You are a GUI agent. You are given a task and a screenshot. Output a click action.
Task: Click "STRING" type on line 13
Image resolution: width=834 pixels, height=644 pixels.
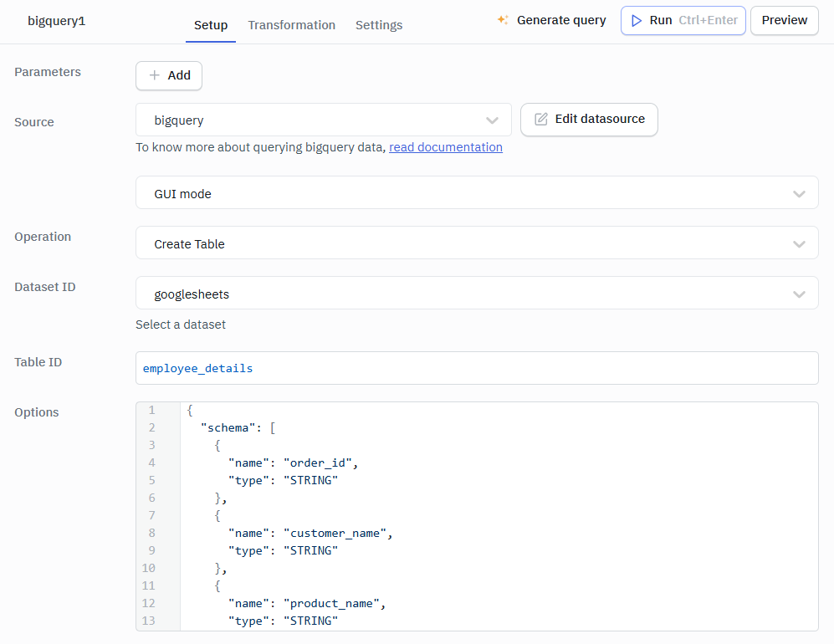click(x=310, y=621)
